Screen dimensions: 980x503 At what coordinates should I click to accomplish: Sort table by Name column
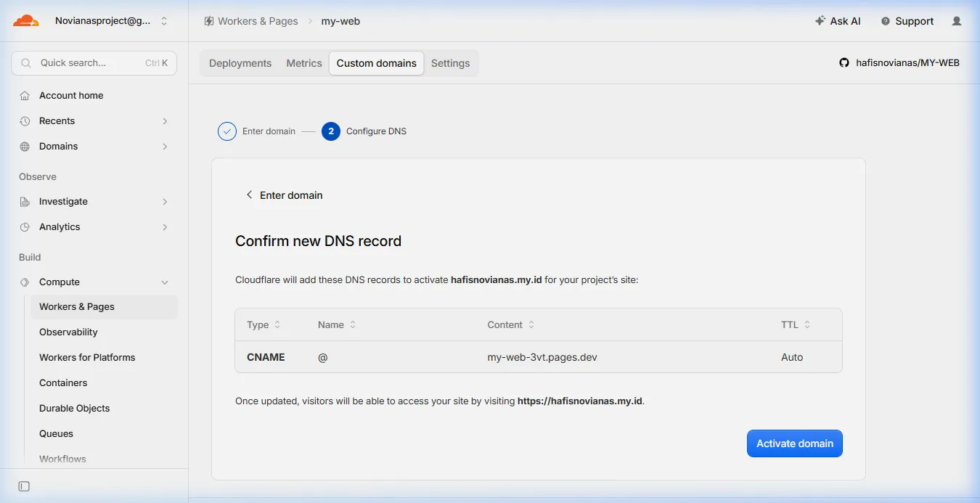pos(337,324)
